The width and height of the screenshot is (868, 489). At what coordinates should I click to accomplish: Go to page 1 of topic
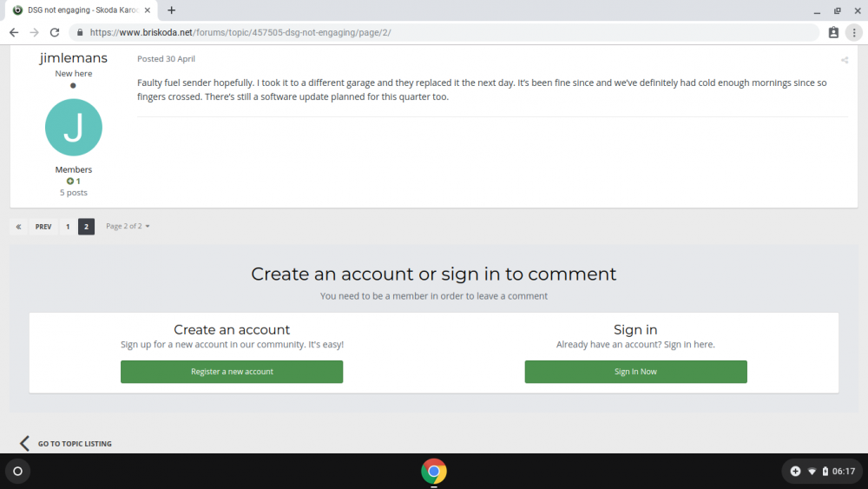click(68, 227)
